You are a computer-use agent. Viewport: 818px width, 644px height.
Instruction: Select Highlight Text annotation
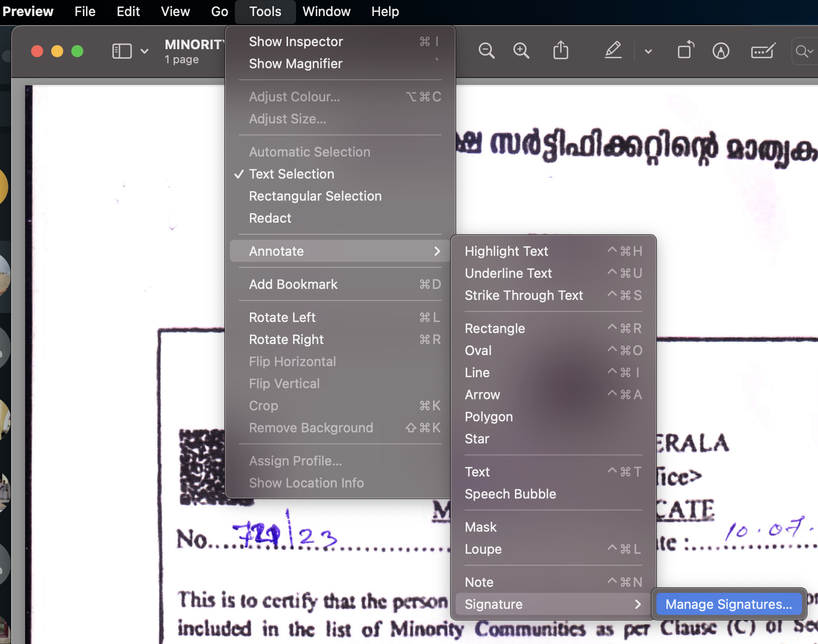[553, 251]
